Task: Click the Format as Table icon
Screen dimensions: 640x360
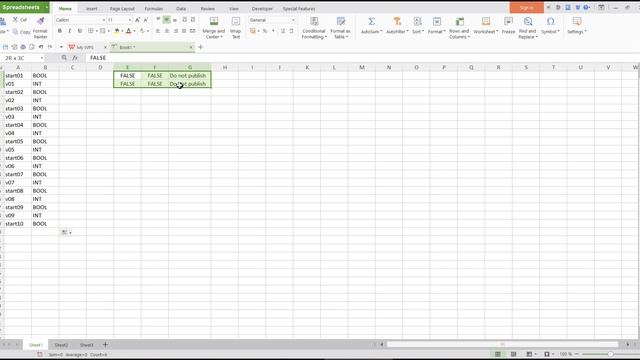Action: click(x=340, y=22)
